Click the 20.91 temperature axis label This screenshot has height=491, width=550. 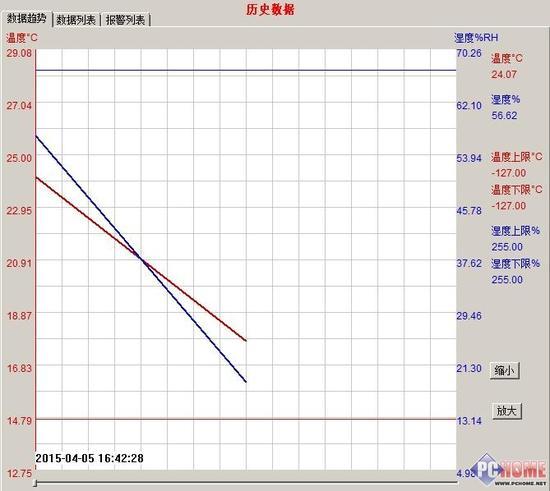19,263
